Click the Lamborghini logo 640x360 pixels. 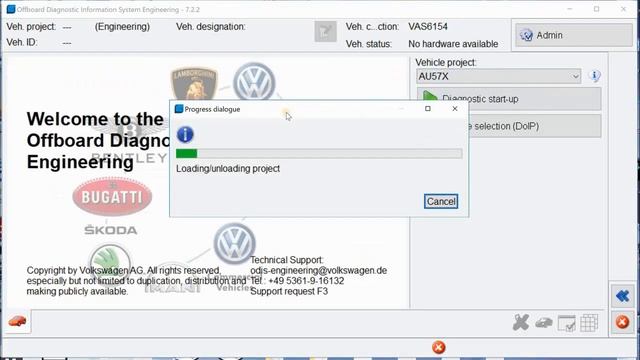pos(194,84)
